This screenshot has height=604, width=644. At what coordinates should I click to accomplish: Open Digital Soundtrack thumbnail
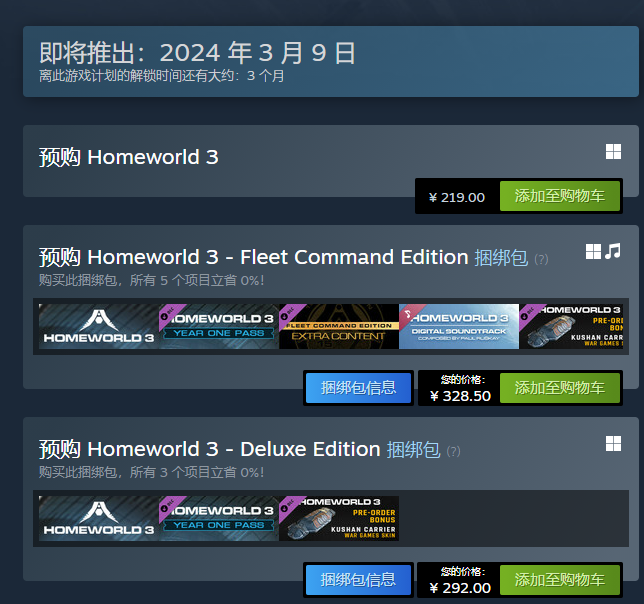[x=459, y=326]
